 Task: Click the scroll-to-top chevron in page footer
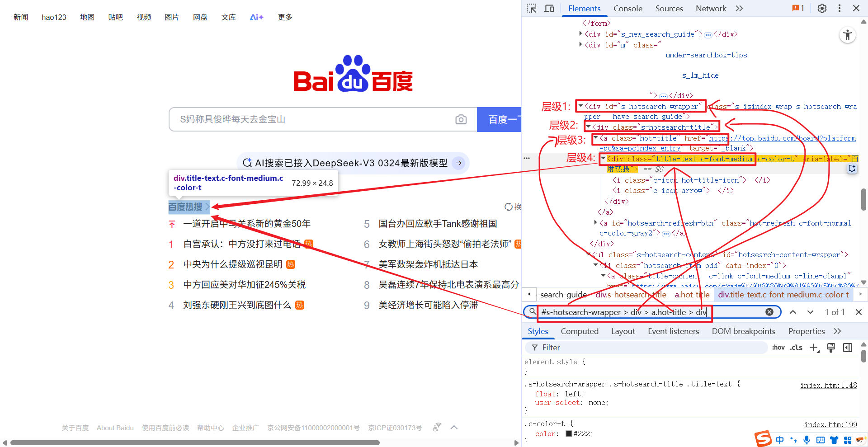point(454,428)
